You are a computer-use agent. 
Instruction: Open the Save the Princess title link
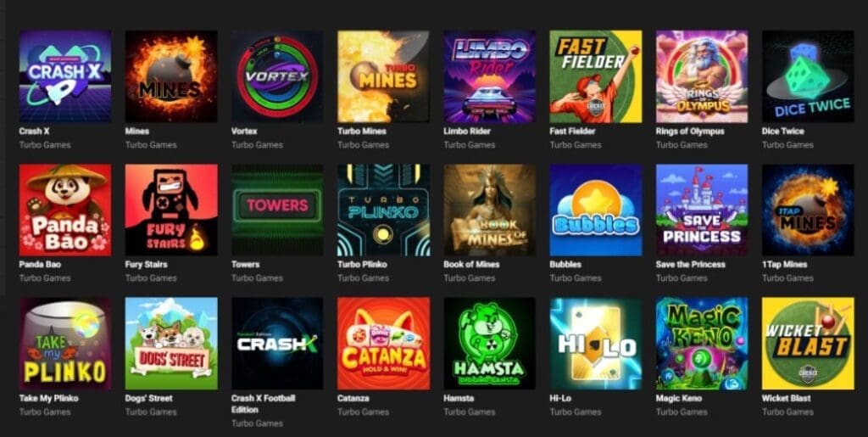coord(690,265)
